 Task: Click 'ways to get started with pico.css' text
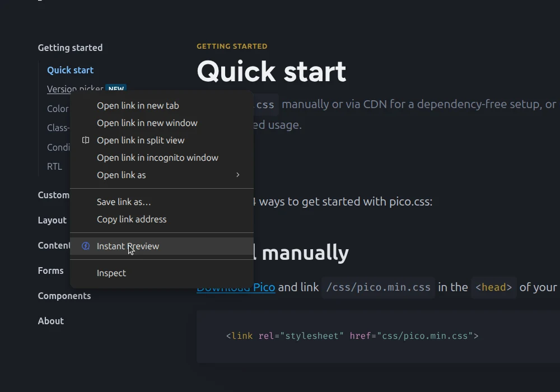pos(346,202)
